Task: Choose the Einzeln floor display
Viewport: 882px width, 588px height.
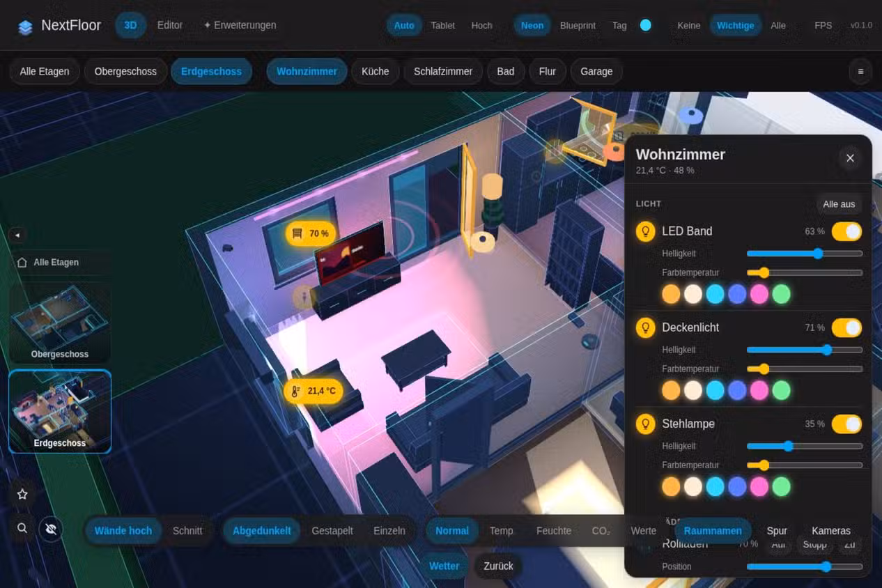Action: point(389,531)
